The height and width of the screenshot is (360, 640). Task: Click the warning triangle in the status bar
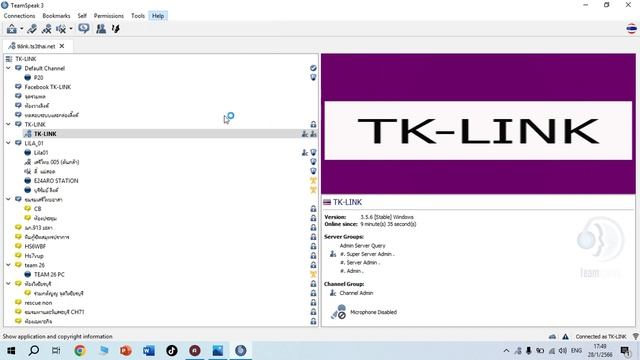click(565, 337)
